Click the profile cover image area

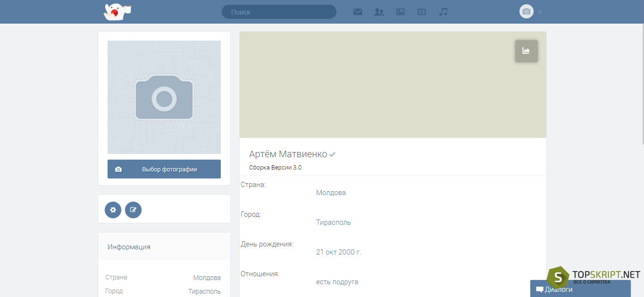click(393, 85)
